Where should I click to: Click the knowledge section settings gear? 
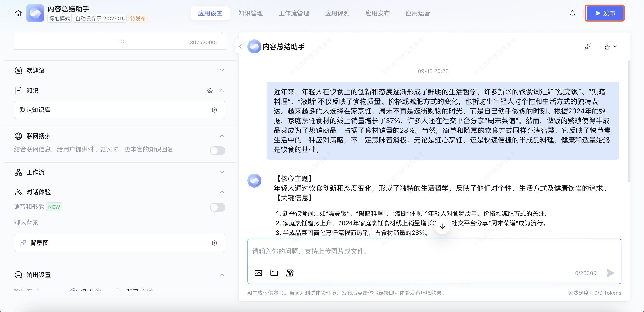210,91
